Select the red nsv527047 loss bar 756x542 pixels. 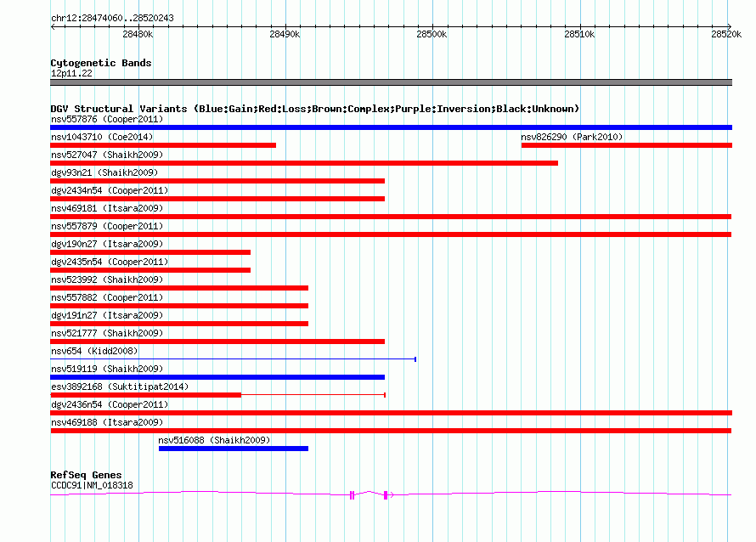pos(304,163)
